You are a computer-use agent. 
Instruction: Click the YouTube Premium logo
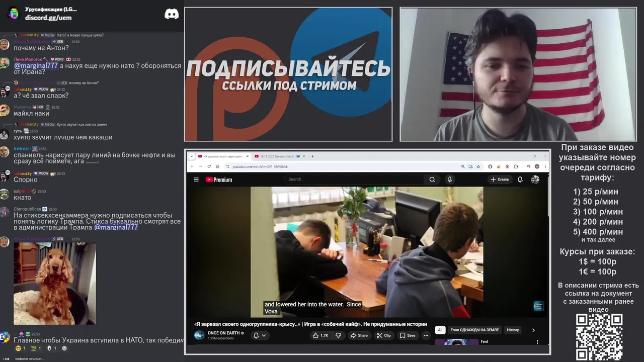coord(219,179)
